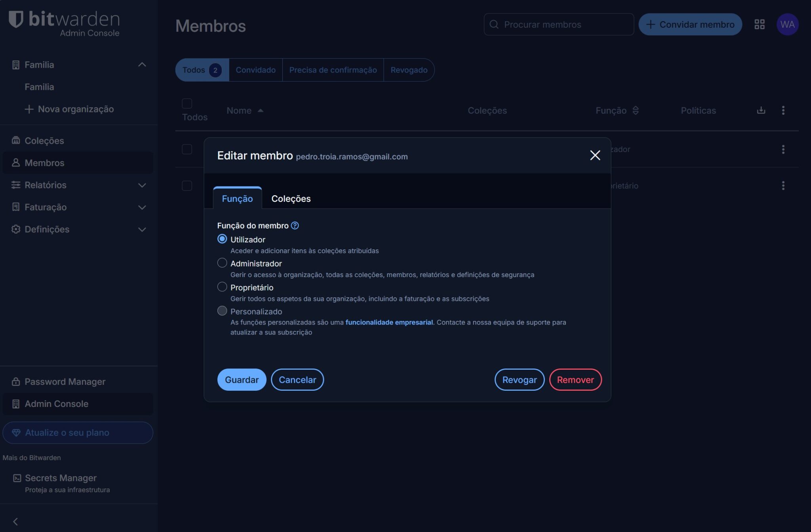The image size is (811, 532).
Task: Open three-dot menu for the Proprietário row
Action: point(783,186)
